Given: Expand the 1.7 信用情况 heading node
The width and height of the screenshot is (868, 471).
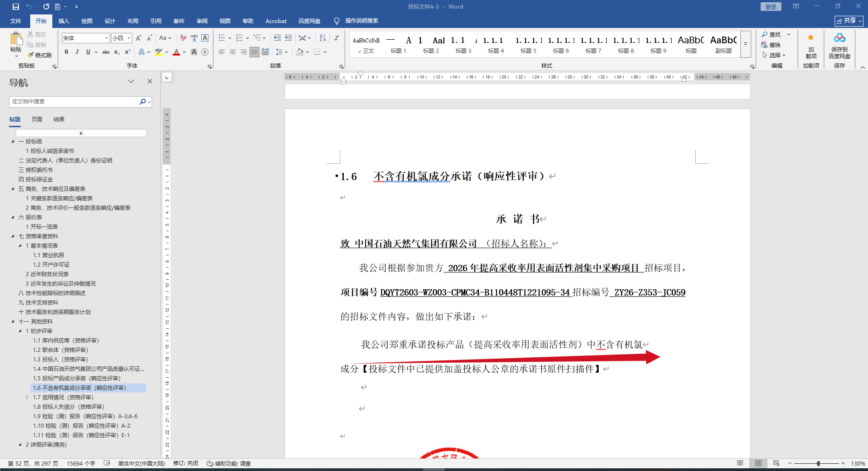Looking at the screenshot, I should [x=27, y=397].
